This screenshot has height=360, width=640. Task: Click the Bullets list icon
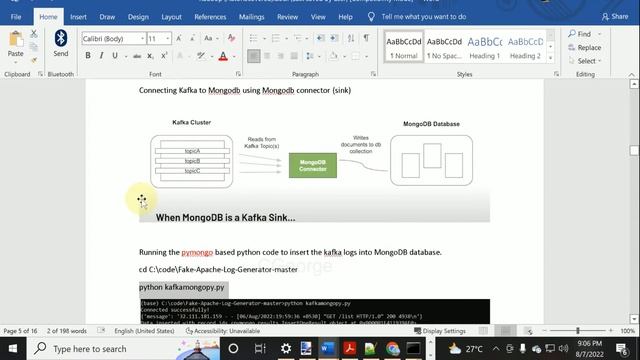click(x=253, y=38)
